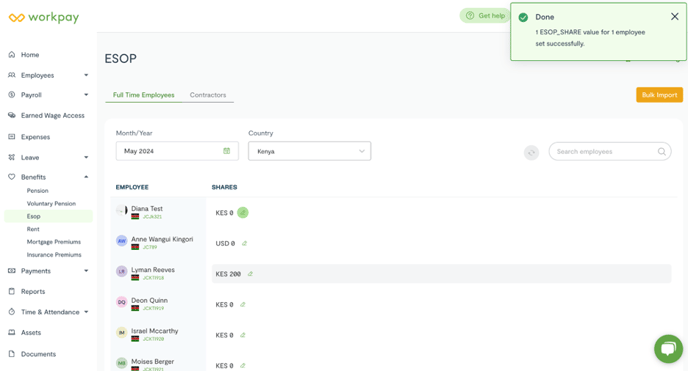This screenshot has height=371, width=688.
Task: Select the Esop submenu item
Action: click(x=33, y=216)
